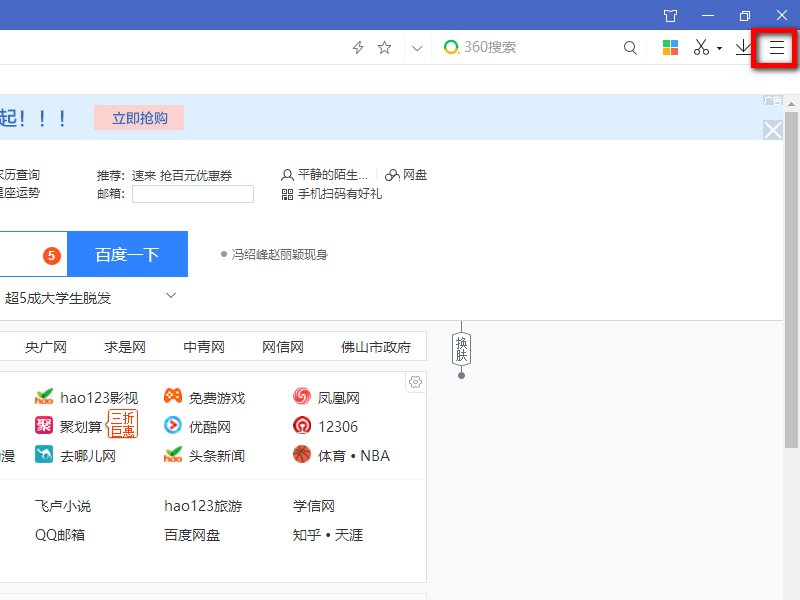Click the 百度一下 search button
Screen dimensions: 800x600
pyautogui.click(x=127, y=254)
